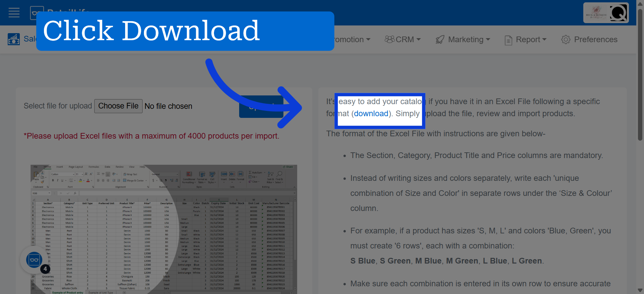Viewport: 644px width, 294px height.
Task: Click the "S Blue, S Green" combinations line
Action: click(x=447, y=261)
